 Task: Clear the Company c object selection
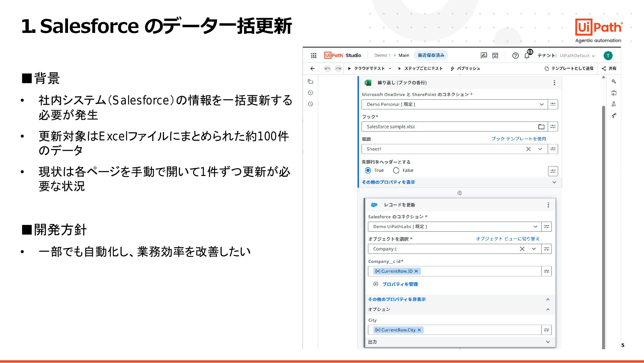coord(522,249)
